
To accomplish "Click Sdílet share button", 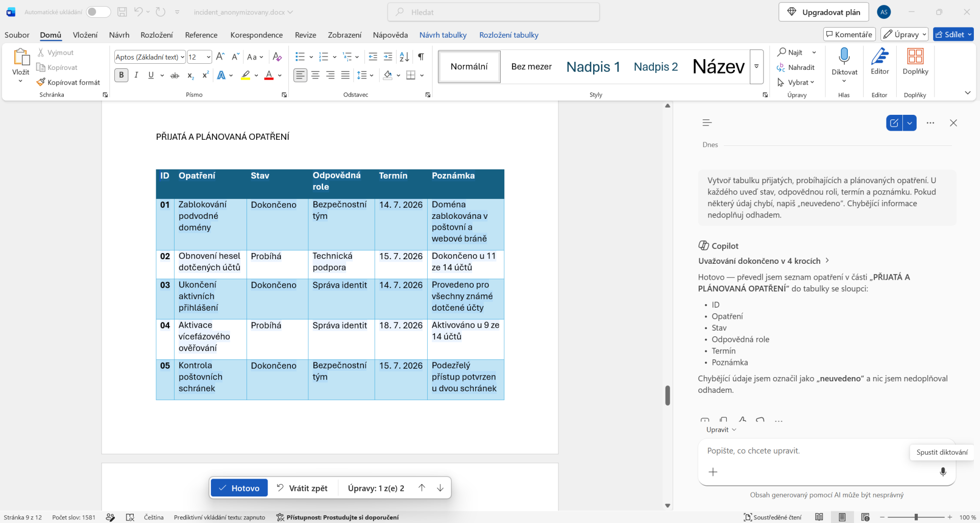I will [x=953, y=34].
